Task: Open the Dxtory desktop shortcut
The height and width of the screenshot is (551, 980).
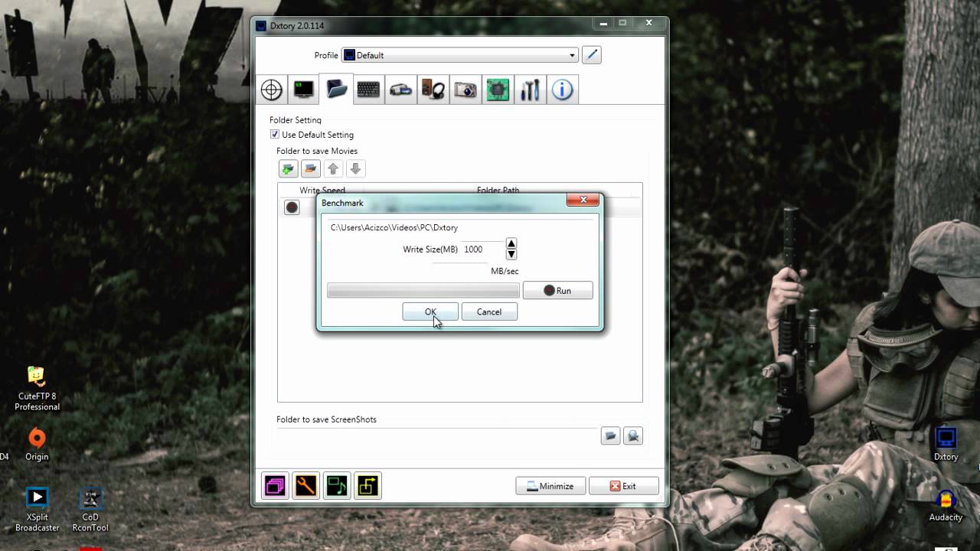Action: [946, 445]
